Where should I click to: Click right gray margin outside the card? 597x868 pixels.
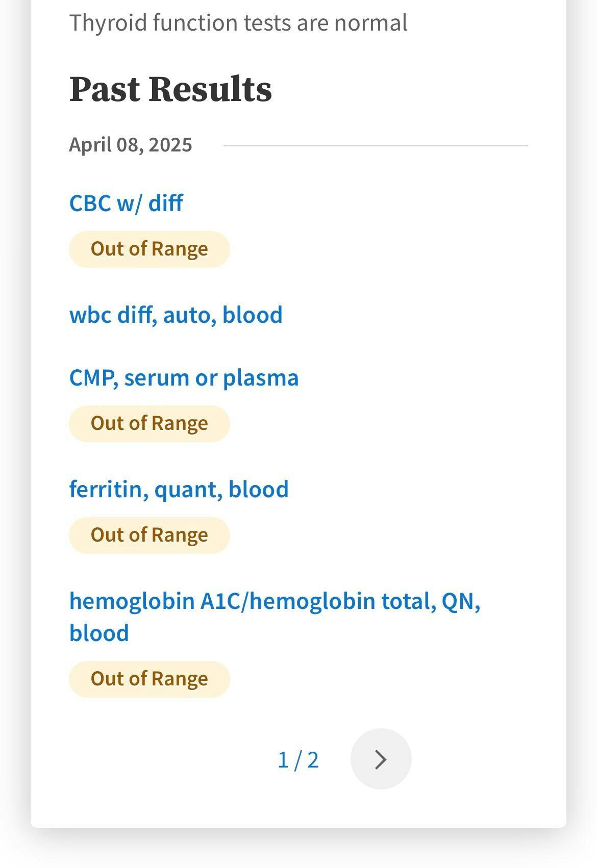[583, 408]
